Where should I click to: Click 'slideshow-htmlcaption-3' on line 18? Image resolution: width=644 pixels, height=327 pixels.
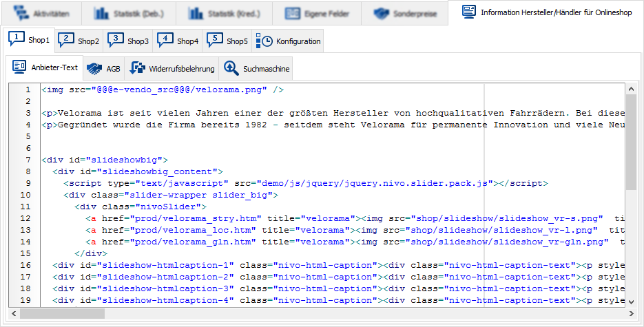(165, 288)
